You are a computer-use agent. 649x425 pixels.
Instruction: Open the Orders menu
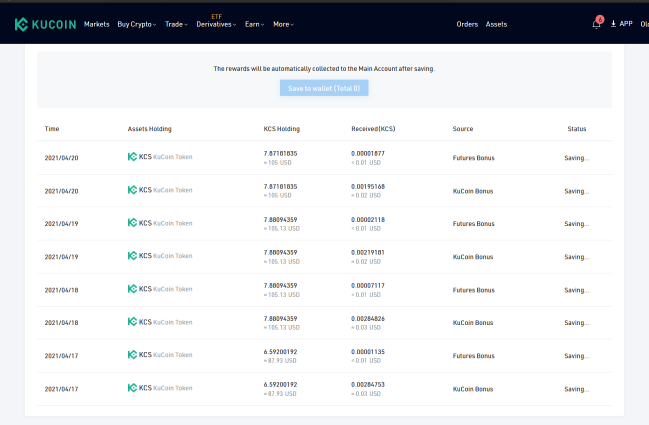pos(467,24)
